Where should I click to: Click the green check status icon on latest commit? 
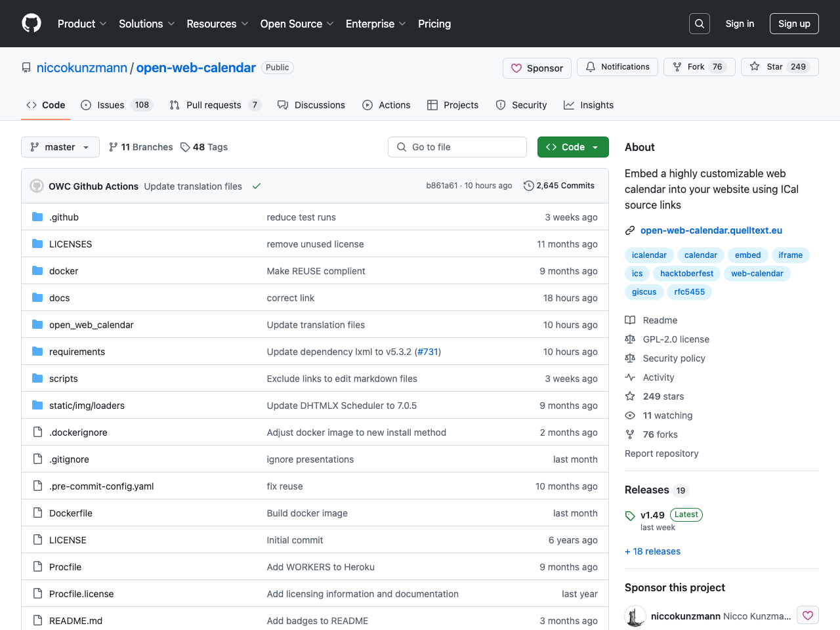click(257, 186)
